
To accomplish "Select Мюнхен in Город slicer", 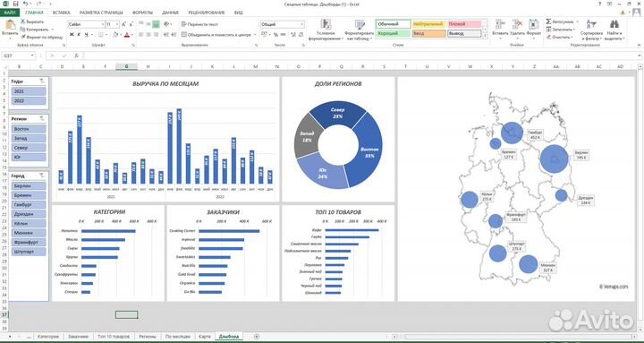I will [x=29, y=233].
